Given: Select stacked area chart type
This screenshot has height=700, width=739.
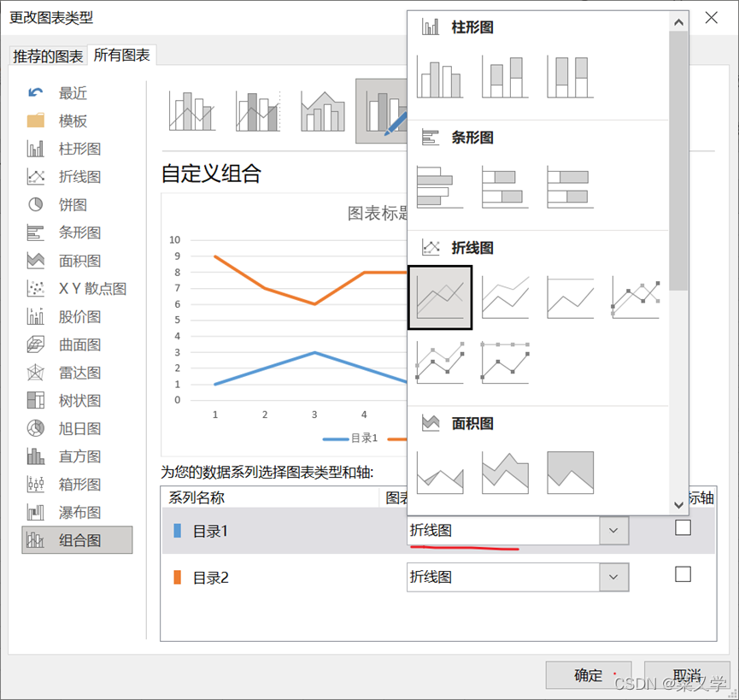Looking at the screenshot, I should click(x=505, y=473).
